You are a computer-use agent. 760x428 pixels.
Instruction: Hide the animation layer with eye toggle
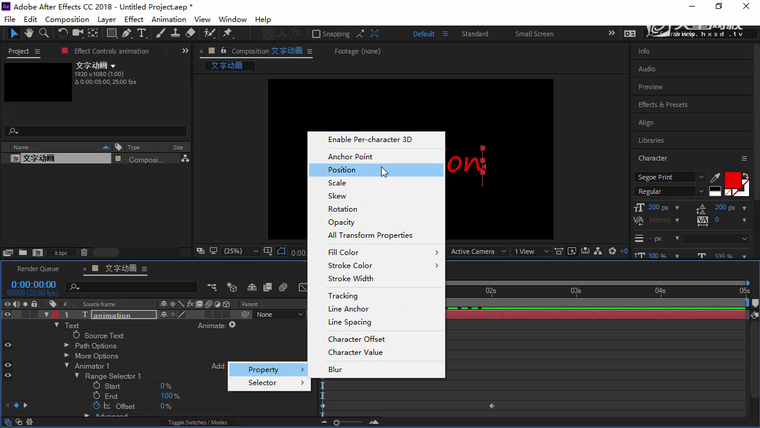[x=8, y=315]
